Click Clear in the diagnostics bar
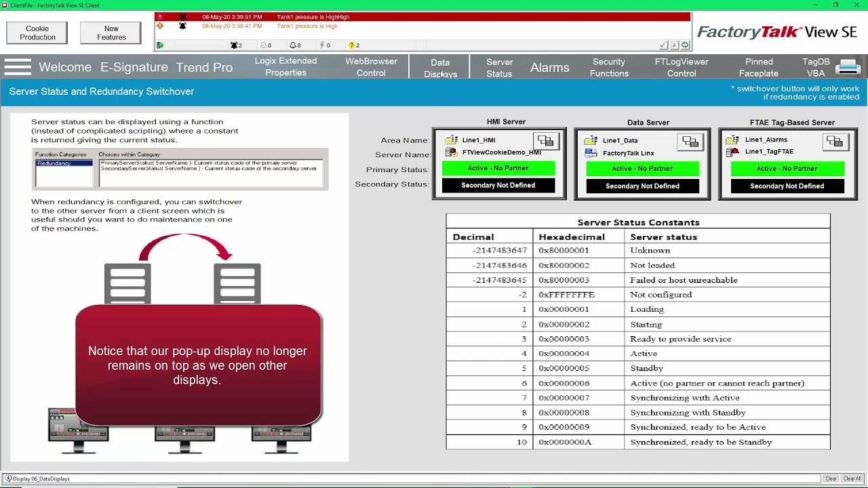The height and width of the screenshot is (488, 868). pos(831,479)
